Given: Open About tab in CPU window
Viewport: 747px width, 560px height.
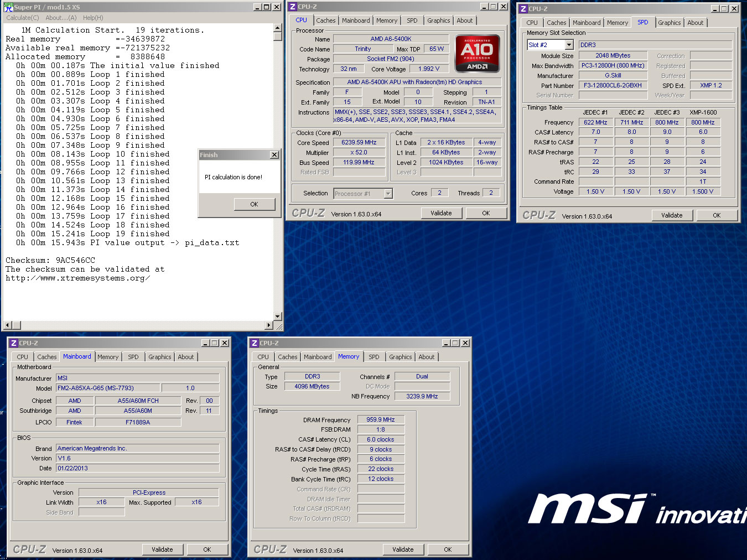Looking at the screenshot, I should [x=465, y=20].
